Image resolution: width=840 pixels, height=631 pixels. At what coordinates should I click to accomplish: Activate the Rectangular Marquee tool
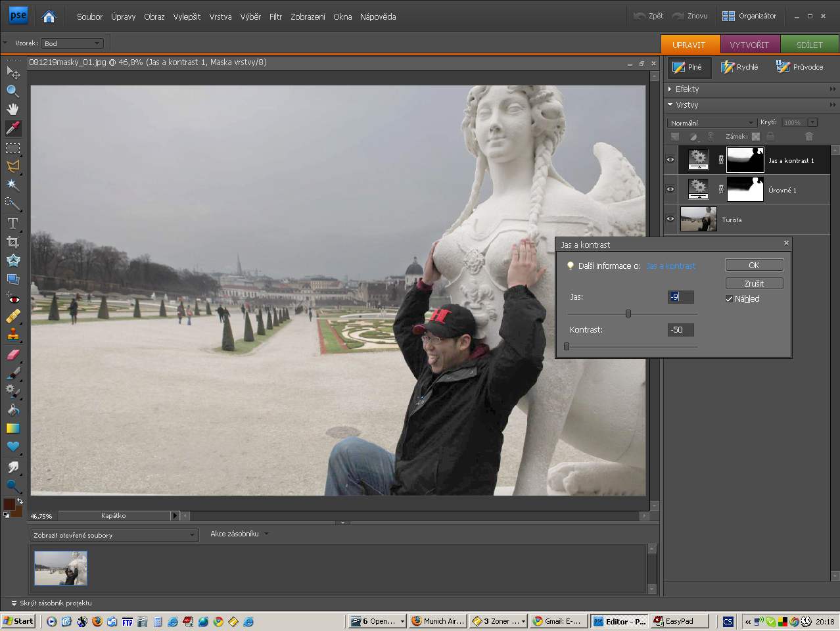(12, 148)
